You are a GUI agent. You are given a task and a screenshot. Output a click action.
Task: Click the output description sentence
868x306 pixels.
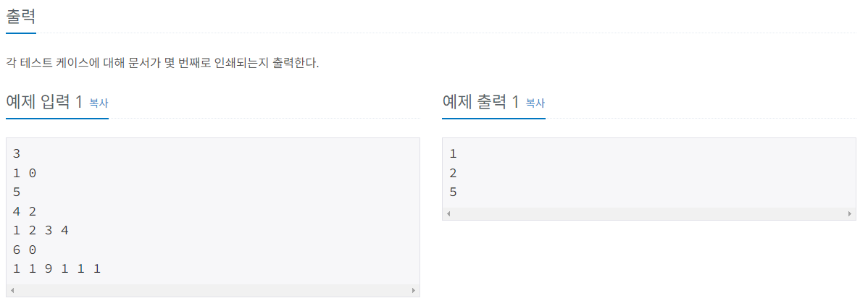pyautogui.click(x=162, y=62)
